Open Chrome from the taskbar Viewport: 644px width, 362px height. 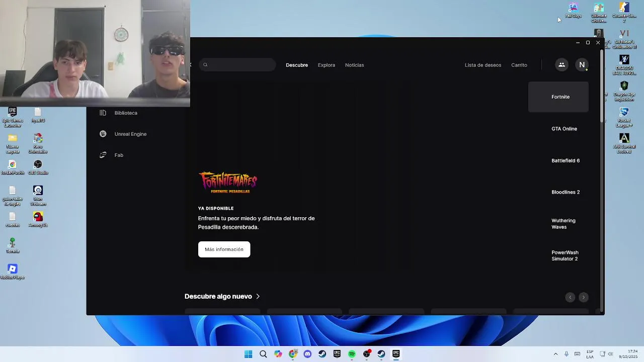tap(293, 354)
